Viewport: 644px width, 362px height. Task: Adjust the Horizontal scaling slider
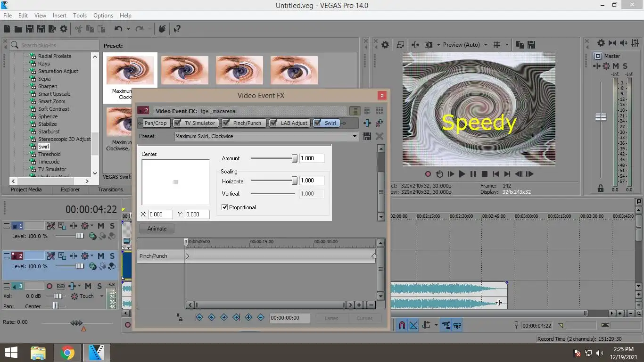point(295,181)
